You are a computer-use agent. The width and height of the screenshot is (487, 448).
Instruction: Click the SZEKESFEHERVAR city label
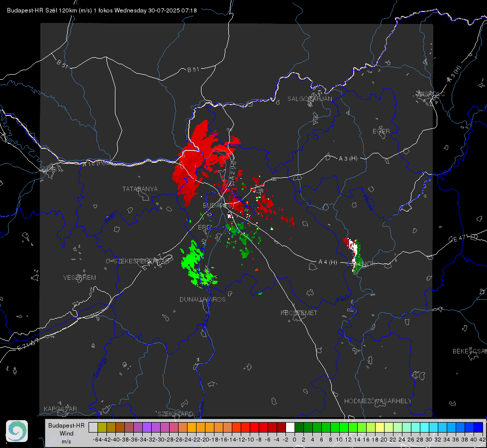click(x=143, y=261)
